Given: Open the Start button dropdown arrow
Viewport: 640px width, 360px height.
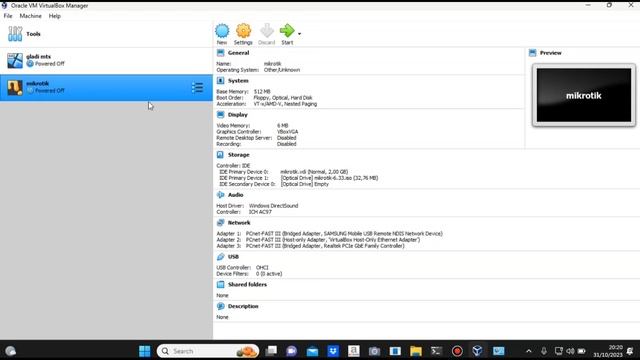Looking at the screenshot, I should 299,34.
